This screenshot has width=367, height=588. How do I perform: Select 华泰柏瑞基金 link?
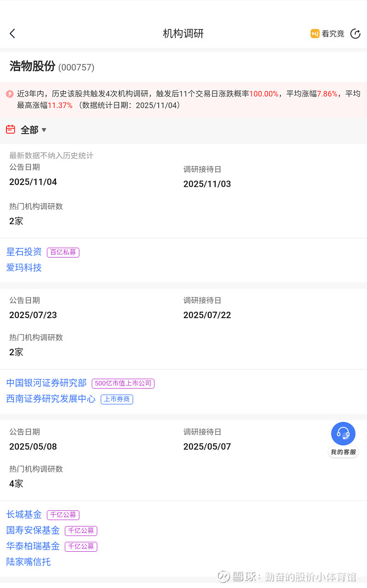point(33,546)
